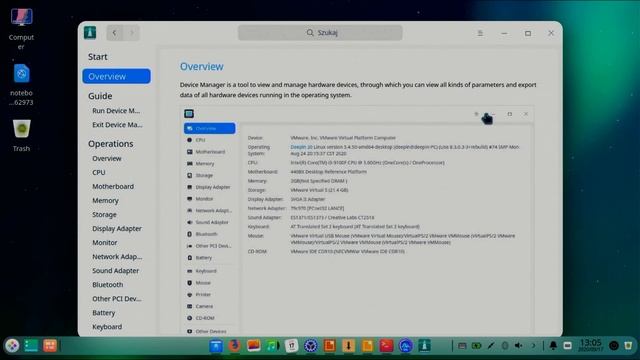Viewport: 640px width, 360px height.
Task: Open the Guide section heading
Action: (x=100, y=96)
